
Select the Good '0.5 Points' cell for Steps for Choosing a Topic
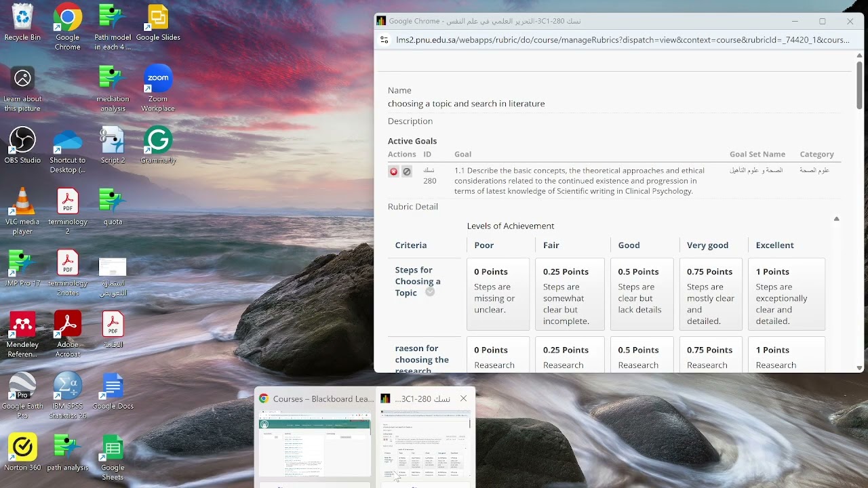[642, 294]
